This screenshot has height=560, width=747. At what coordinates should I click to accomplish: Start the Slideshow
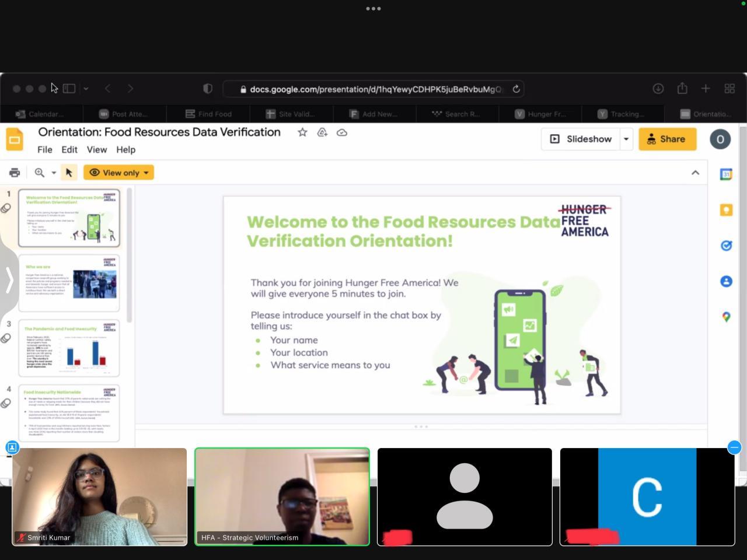click(581, 139)
